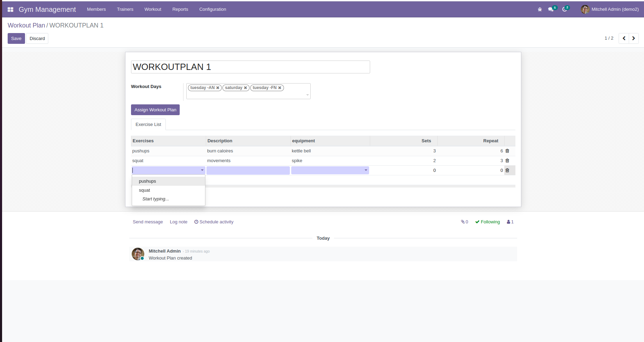Click Log note link
Viewport: 644px width, 342px height.
[x=179, y=222]
